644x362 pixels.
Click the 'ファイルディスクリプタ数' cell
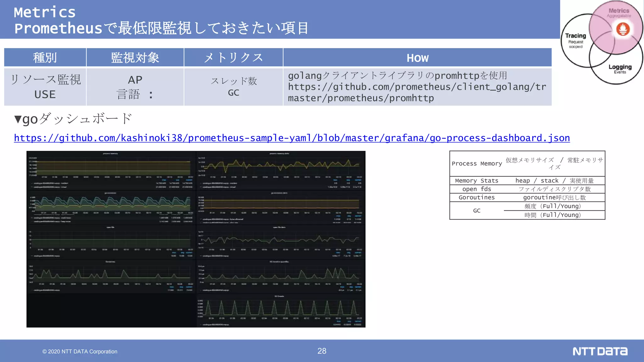click(554, 189)
